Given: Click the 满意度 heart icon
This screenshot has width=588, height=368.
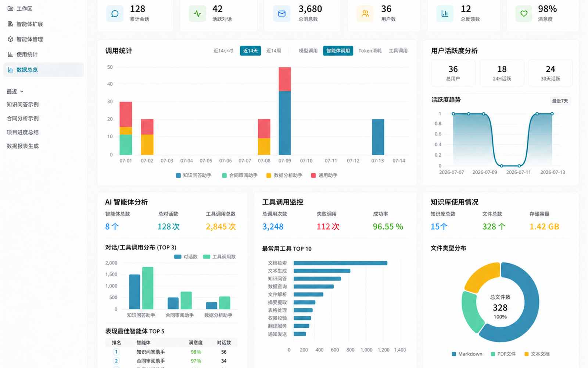Looking at the screenshot, I should pyautogui.click(x=524, y=14).
